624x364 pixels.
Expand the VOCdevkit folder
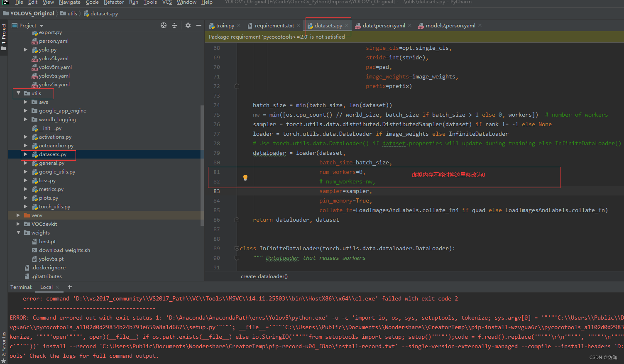[x=18, y=224]
